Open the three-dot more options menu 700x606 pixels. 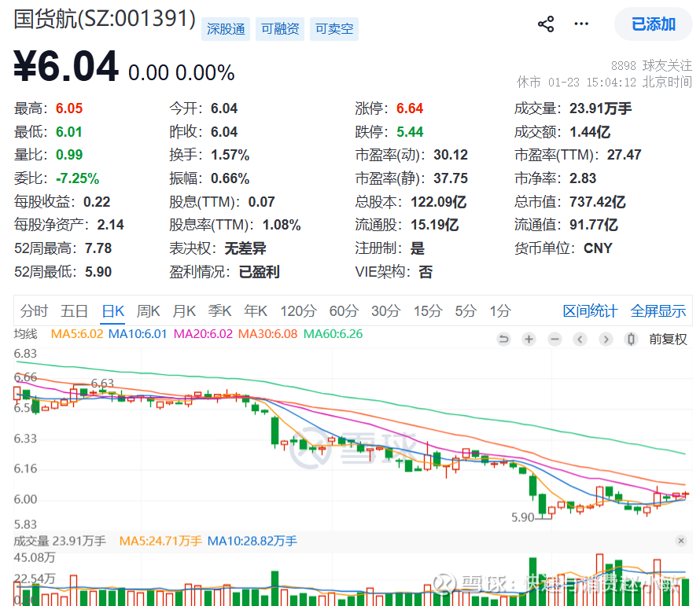[x=580, y=24]
